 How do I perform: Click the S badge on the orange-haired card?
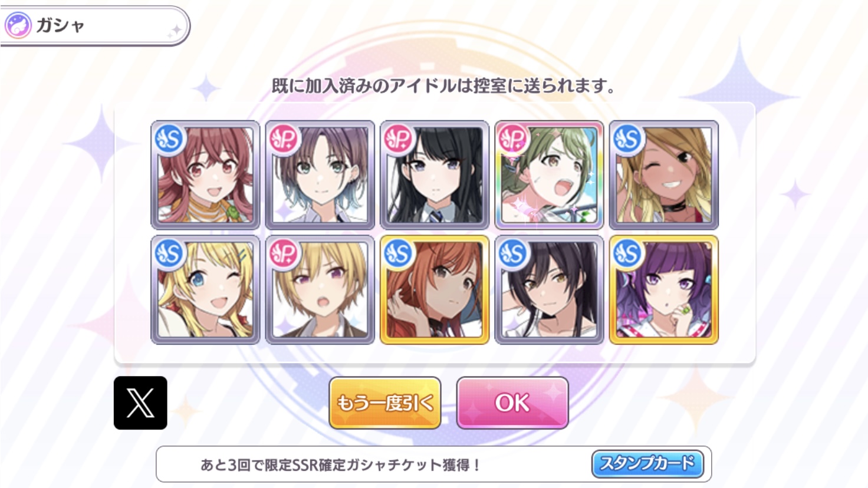(399, 253)
